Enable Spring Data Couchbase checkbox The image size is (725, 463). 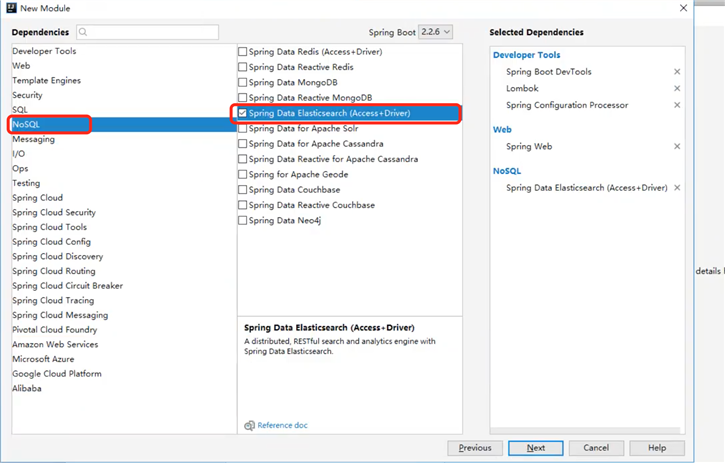[x=242, y=190]
